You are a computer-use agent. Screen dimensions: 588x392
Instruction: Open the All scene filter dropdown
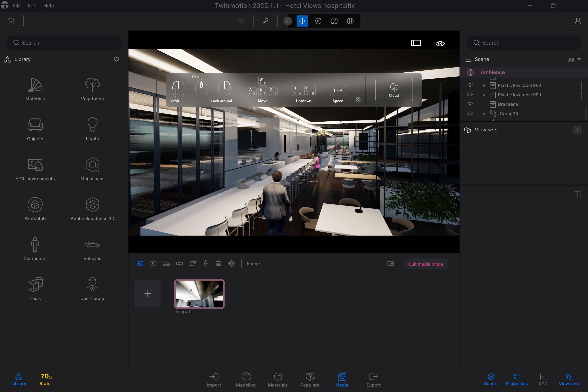coord(574,60)
